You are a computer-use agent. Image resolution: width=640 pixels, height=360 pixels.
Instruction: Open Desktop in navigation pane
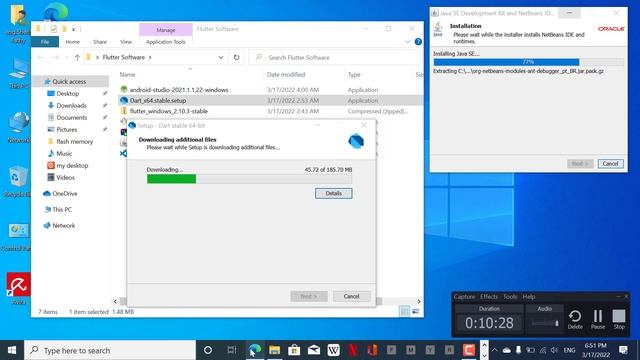click(67, 93)
